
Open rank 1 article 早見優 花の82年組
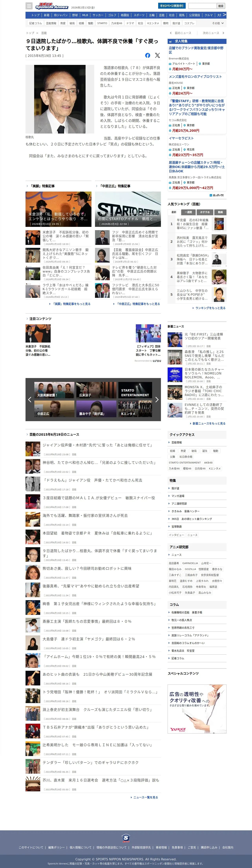197,224
